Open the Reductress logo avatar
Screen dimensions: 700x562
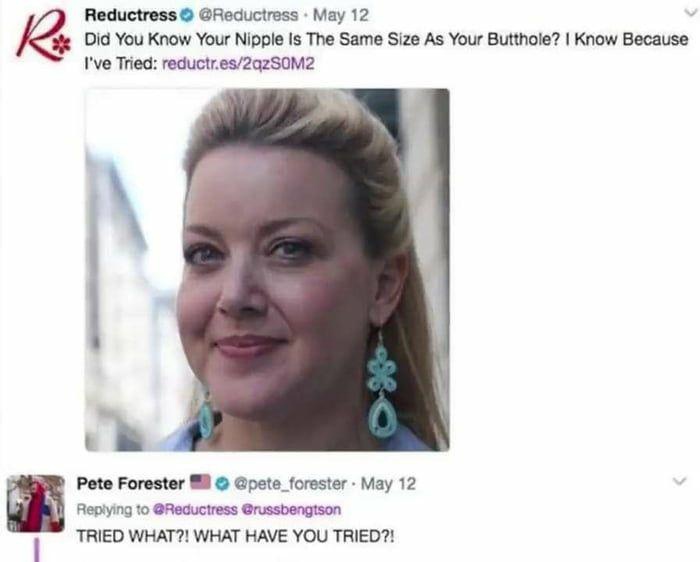pos(43,37)
